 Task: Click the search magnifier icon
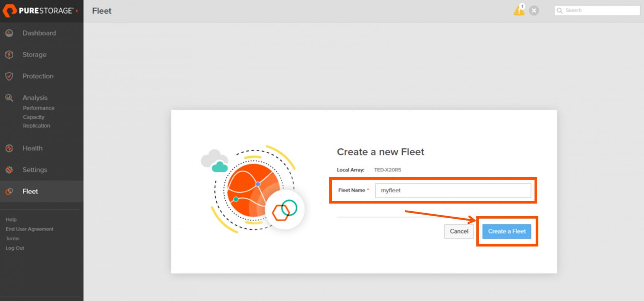tap(559, 10)
